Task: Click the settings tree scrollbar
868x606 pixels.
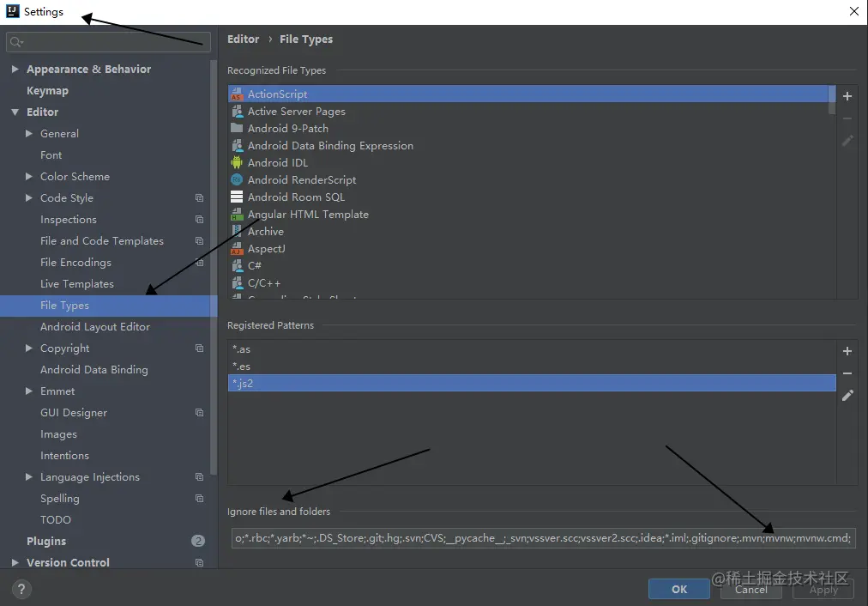Action: pyautogui.click(x=213, y=267)
